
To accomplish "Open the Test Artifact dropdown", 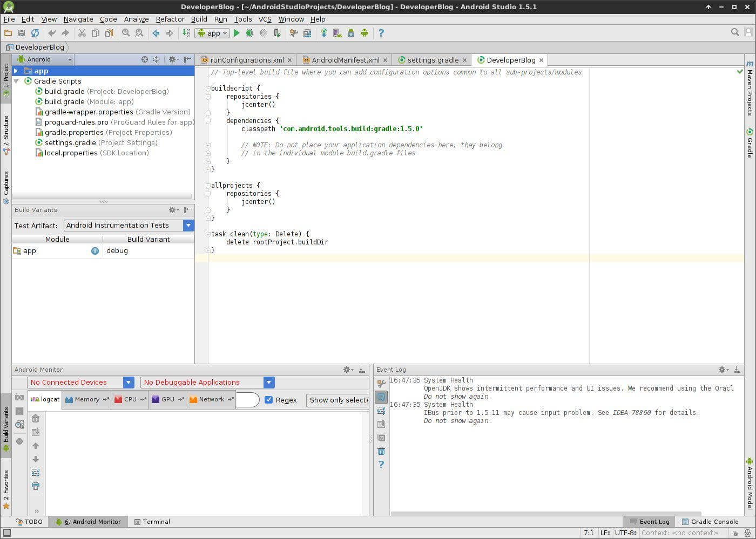I will (129, 226).
